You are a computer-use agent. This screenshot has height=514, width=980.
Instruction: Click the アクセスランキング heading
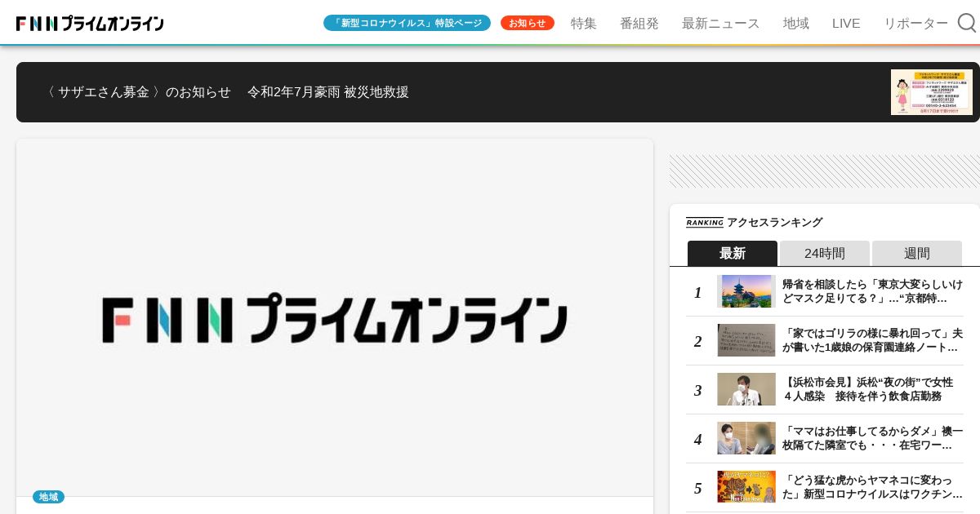point(774,222)
